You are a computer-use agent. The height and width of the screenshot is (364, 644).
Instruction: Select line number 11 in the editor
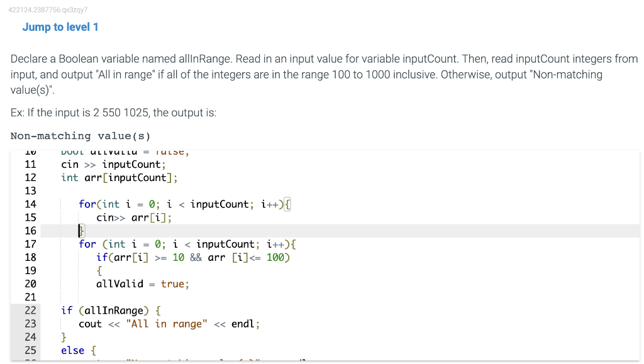(30, 164)
